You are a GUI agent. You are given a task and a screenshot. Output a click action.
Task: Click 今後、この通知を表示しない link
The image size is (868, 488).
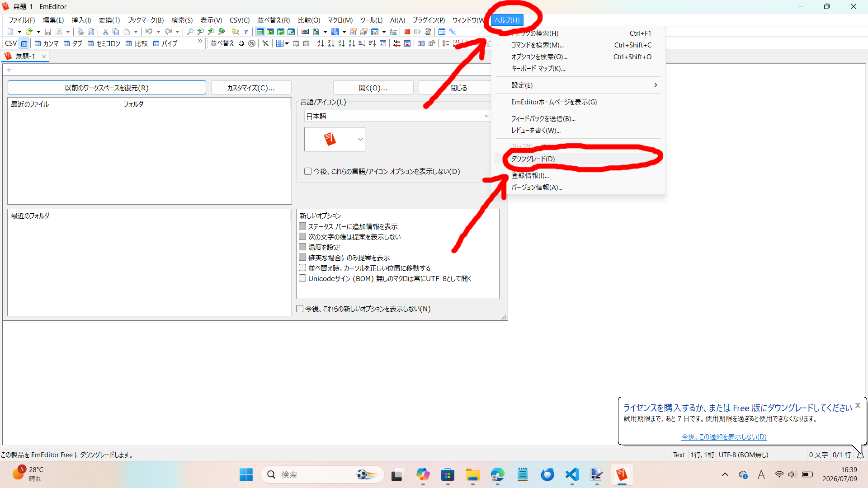point(724,436)
